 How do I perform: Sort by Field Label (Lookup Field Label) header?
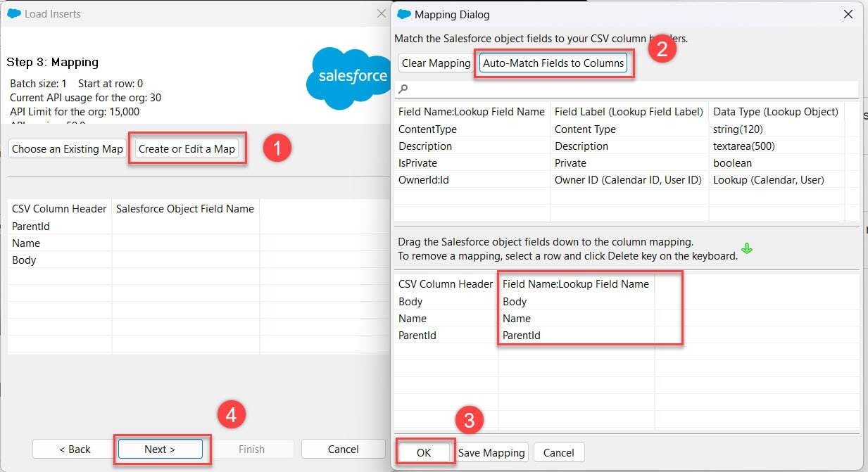(x=629, y=112)
